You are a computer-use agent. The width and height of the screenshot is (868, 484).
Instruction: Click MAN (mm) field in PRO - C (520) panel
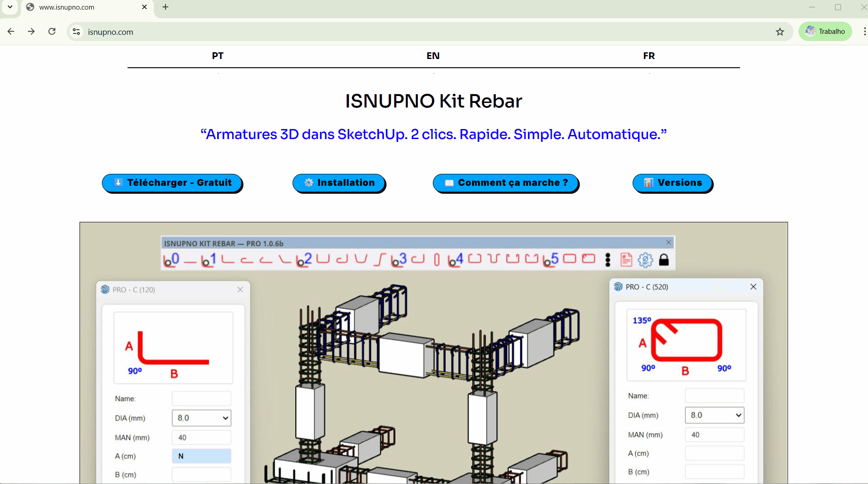point(714,435)
